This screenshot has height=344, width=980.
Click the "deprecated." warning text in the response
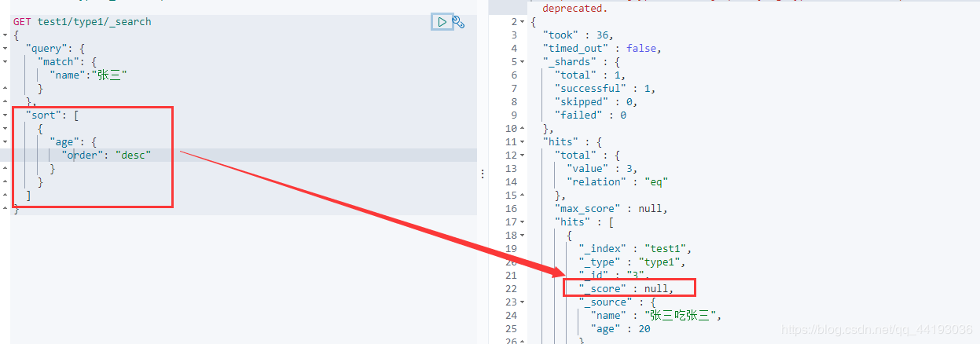[574, 8]
